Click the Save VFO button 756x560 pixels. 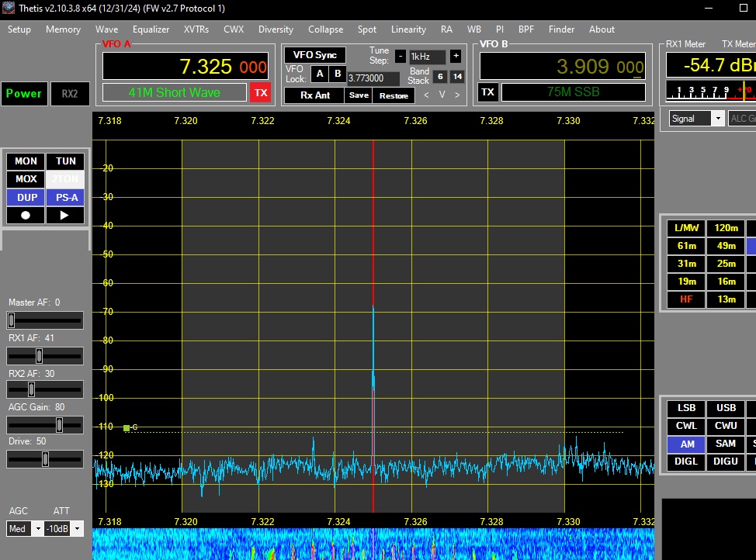tap(359, 95)
